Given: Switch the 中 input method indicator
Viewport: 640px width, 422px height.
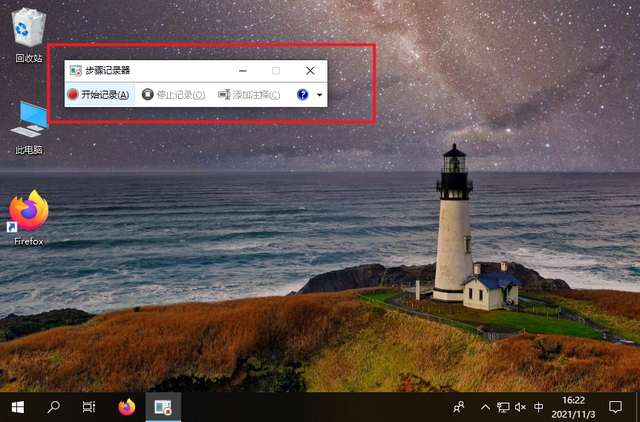Looking at the screenshot, I should click(x=539, y=407).
